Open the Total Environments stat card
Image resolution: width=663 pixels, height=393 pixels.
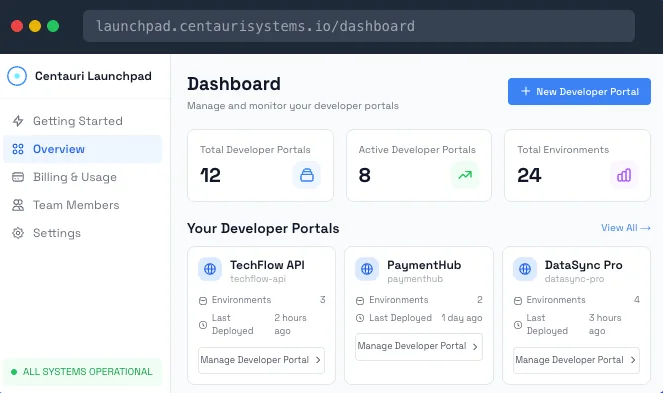[577, 165]
